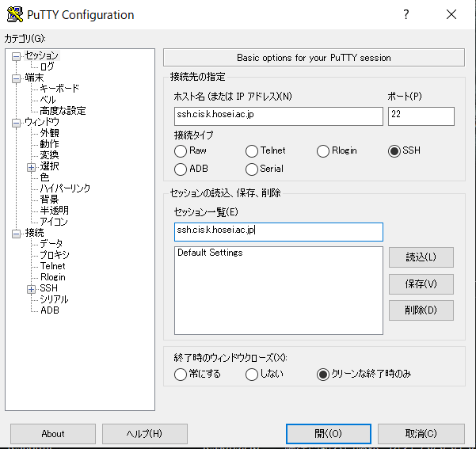
Task: Open the 色 settings category
Action: (x=45, y=177)
